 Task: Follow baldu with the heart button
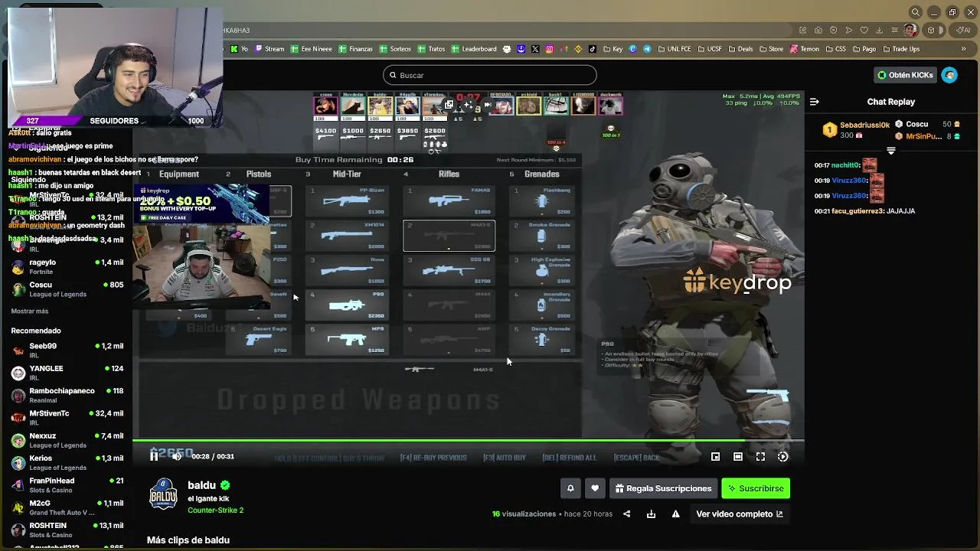[595, 488]
